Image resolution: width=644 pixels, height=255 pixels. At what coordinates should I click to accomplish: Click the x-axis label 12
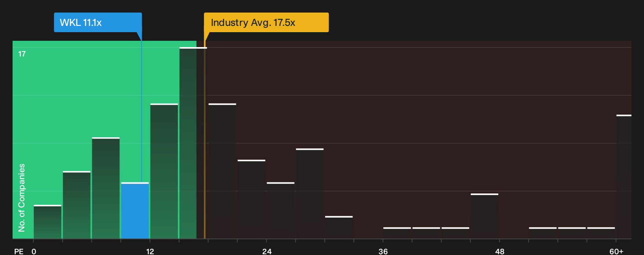click(150, 251)
